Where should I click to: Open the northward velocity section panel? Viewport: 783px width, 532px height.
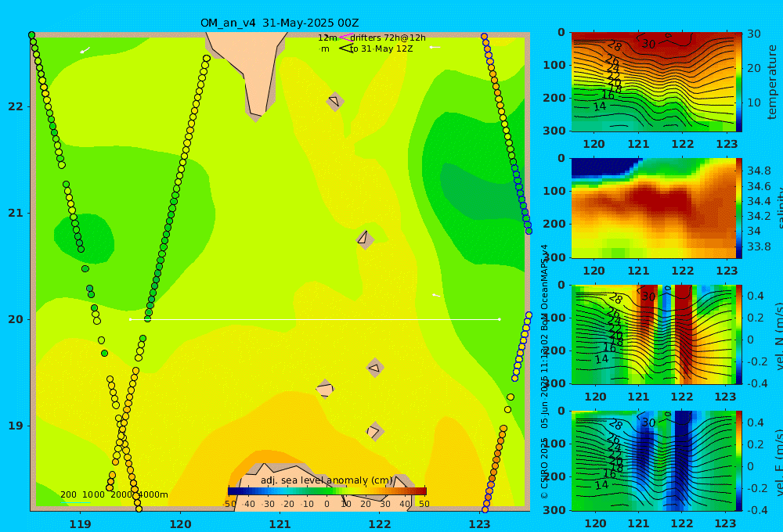pos(653,334)
